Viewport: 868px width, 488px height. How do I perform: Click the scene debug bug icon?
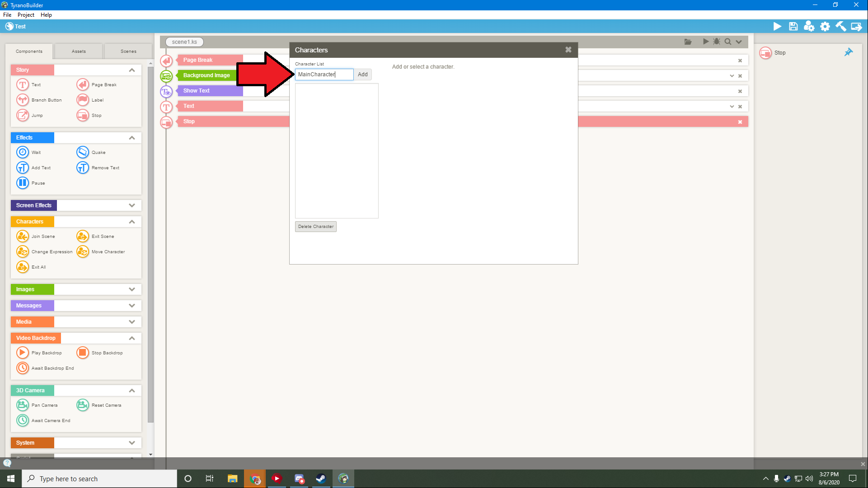717,42
